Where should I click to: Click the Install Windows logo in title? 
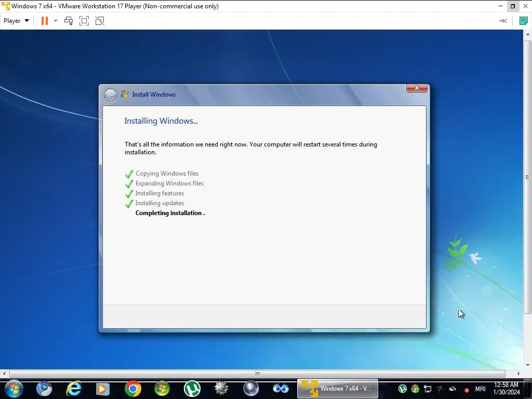tap(125, 95)
